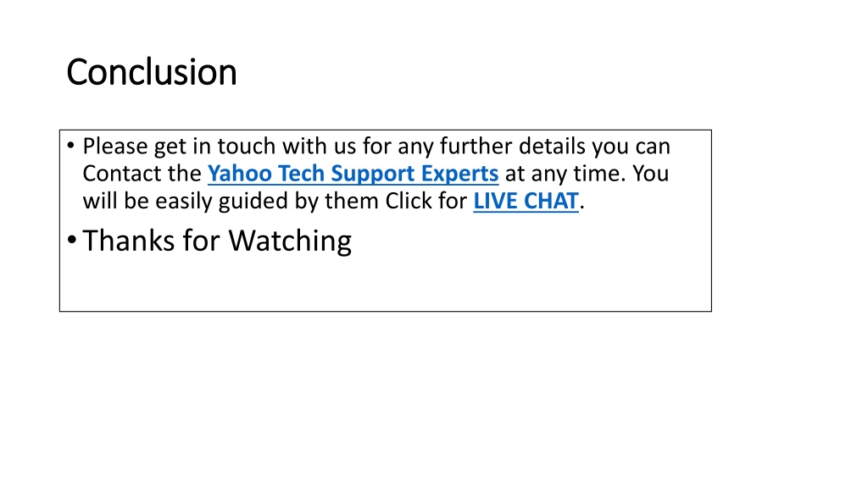Click the word Experts in the link
The height and width of the screenshot is (488, 868).
[x=459, y=175]
